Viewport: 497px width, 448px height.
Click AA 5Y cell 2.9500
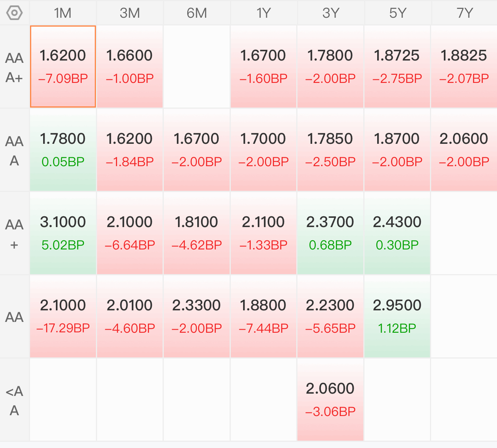coord(397,317)
